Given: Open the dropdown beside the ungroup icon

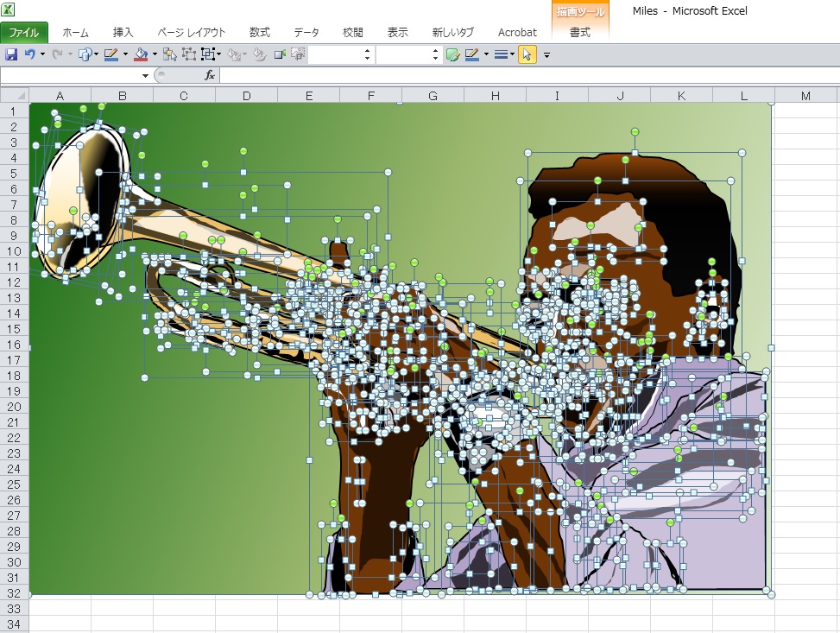Looking at the screenshot, I should point(219,54).
